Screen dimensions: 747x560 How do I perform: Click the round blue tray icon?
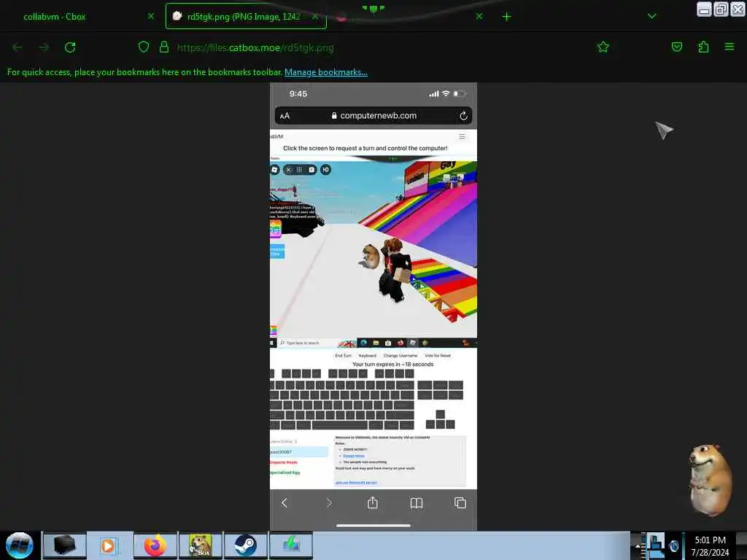[673, 546]
